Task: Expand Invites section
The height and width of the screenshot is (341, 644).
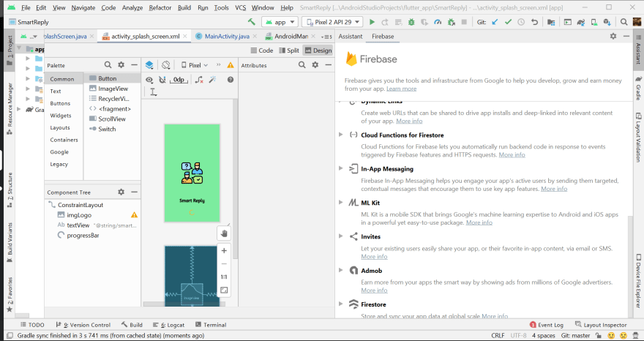Action: point(340,236)
